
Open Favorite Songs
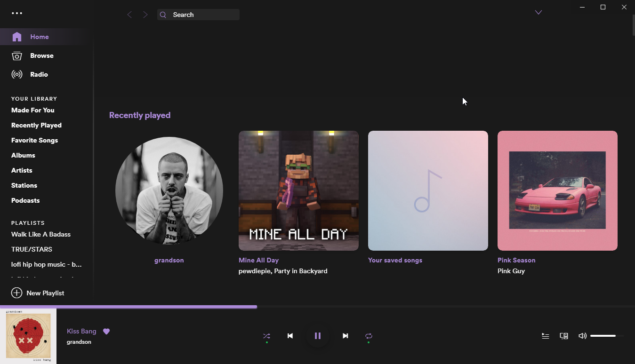pos(34,140)
